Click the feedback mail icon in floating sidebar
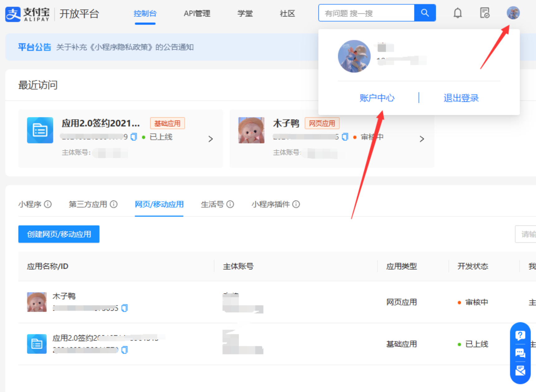This screenshot has width=536, height=392. coord(520,371)
